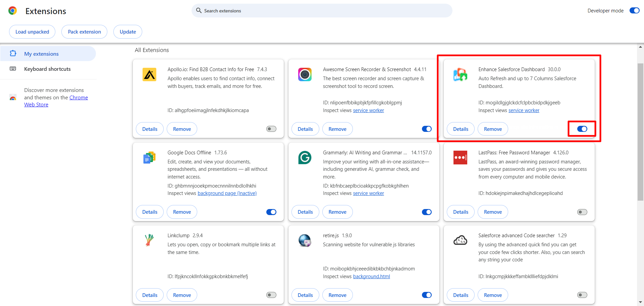This screenshot has width=644, height=306.
Task: Open Details for Apollo.io
Action: [150, 129]
